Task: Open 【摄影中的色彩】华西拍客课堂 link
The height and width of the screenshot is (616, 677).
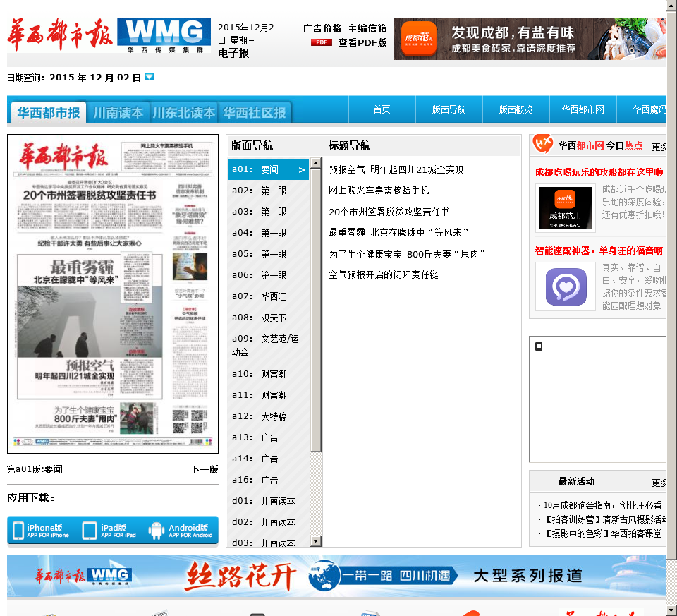Action: tap(602, 533)
